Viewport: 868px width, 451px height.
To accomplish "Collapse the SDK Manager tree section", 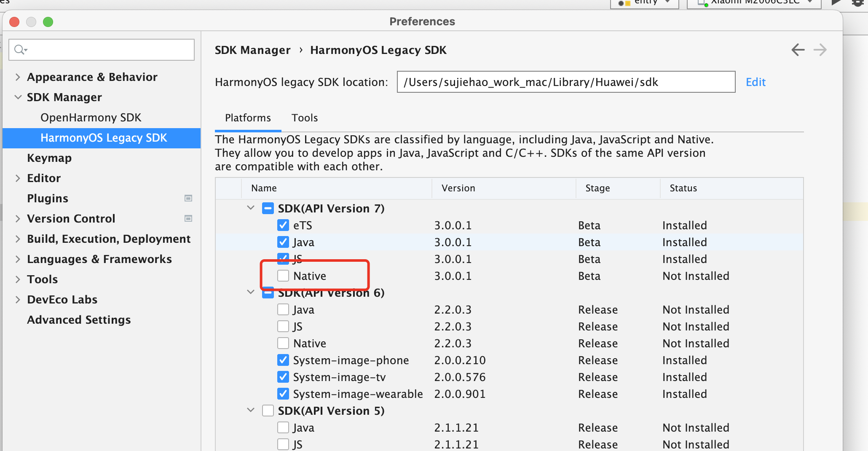I will coord(18,97).
